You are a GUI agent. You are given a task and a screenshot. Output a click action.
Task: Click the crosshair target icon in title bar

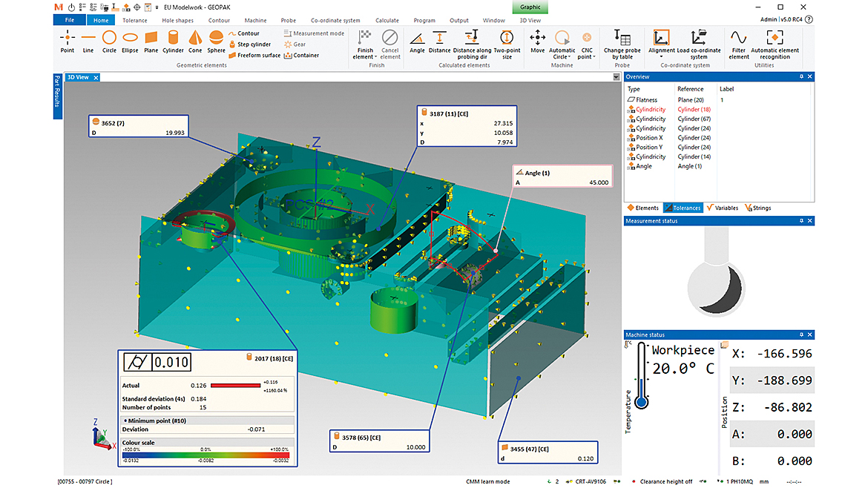point(137,7)
